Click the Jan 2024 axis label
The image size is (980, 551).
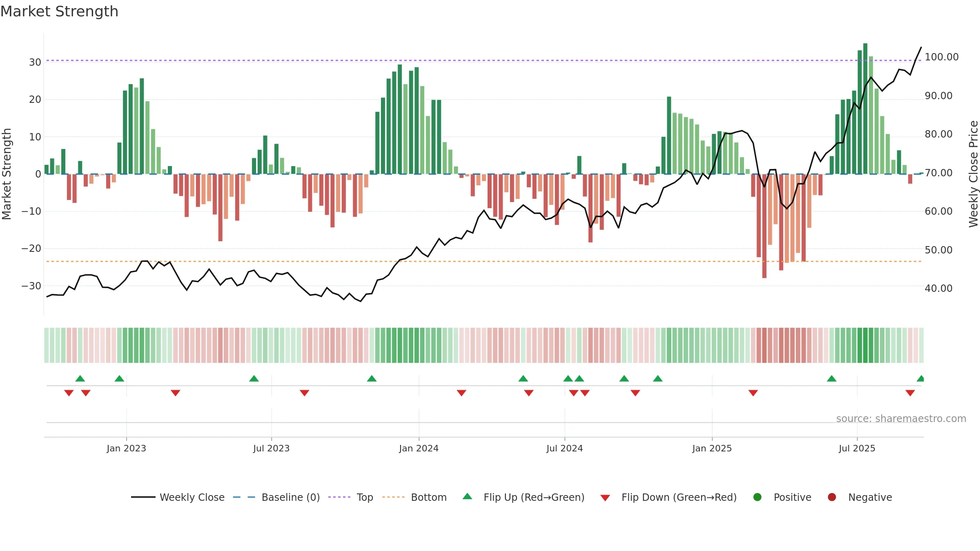click(x=419, y=448)
